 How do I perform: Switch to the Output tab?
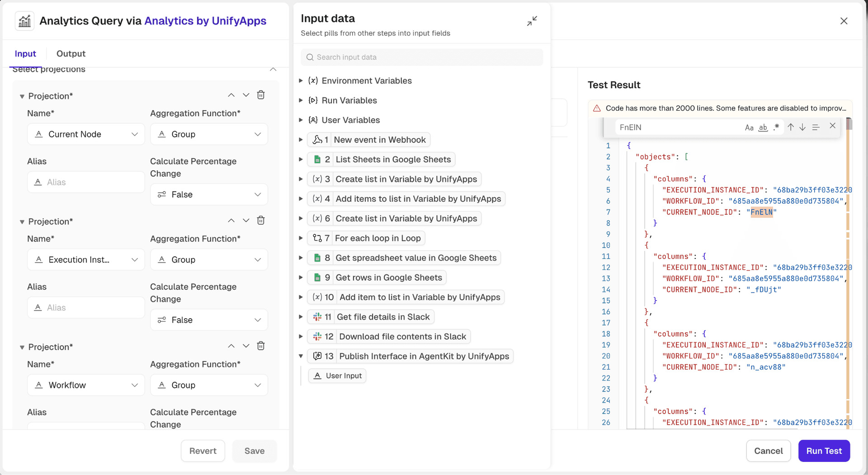(x=71, y=54)
